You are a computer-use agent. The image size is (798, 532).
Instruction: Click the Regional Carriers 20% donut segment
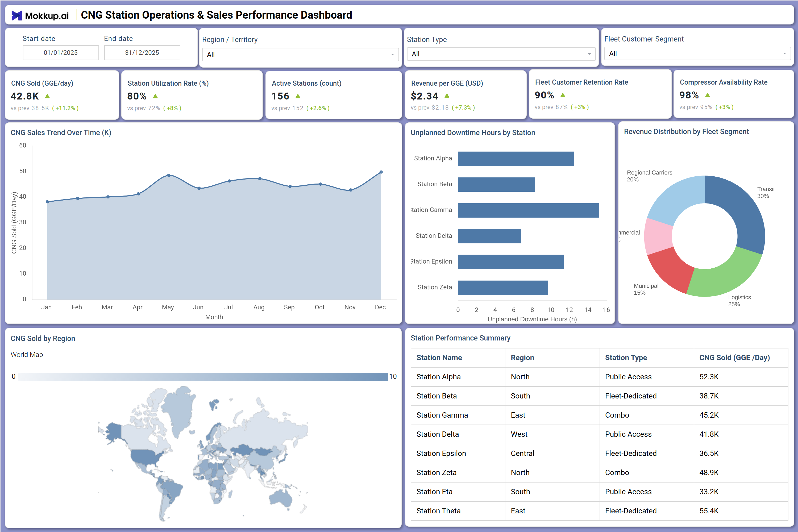677,198
